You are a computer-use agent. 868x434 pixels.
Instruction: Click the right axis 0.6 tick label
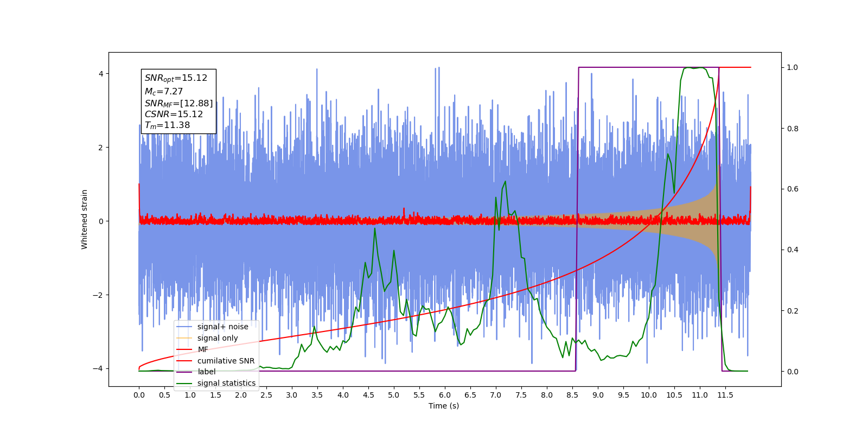click(x=793, y=189)
